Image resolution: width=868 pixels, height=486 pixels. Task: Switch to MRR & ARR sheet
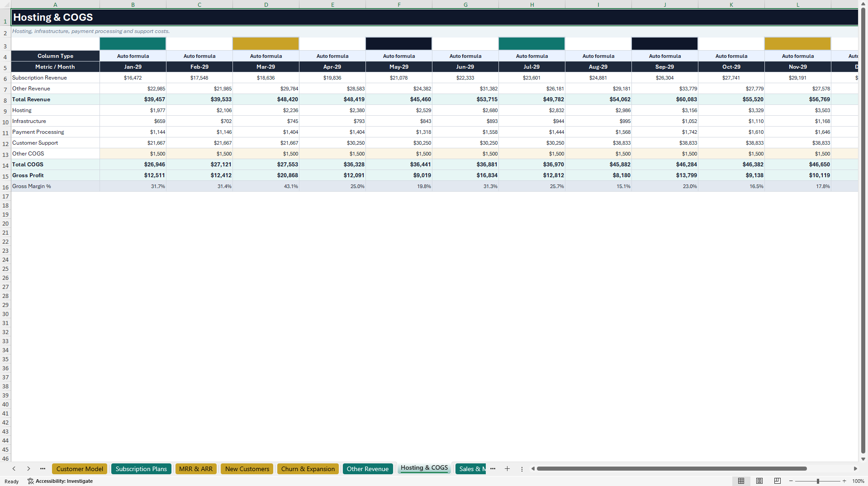196,469
